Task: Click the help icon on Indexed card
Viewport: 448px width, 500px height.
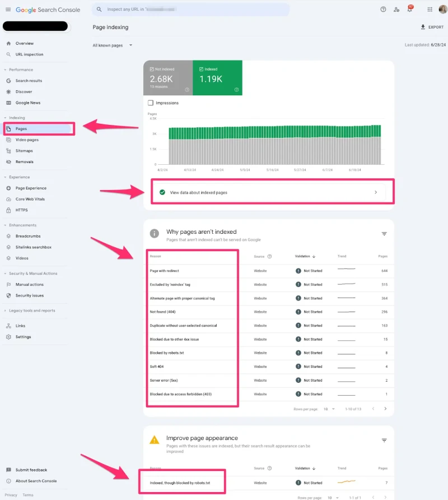Action: click(236, 90)
